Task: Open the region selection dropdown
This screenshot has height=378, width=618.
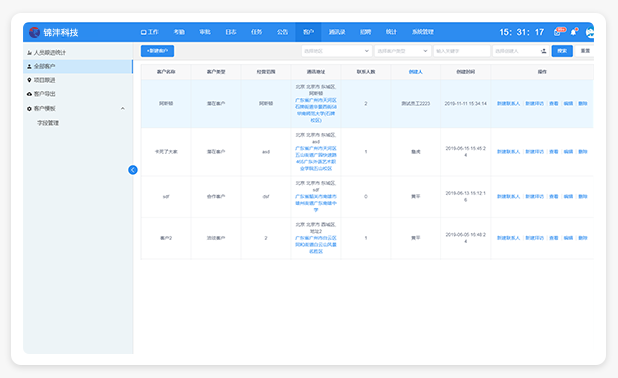Action: point(336,51)
